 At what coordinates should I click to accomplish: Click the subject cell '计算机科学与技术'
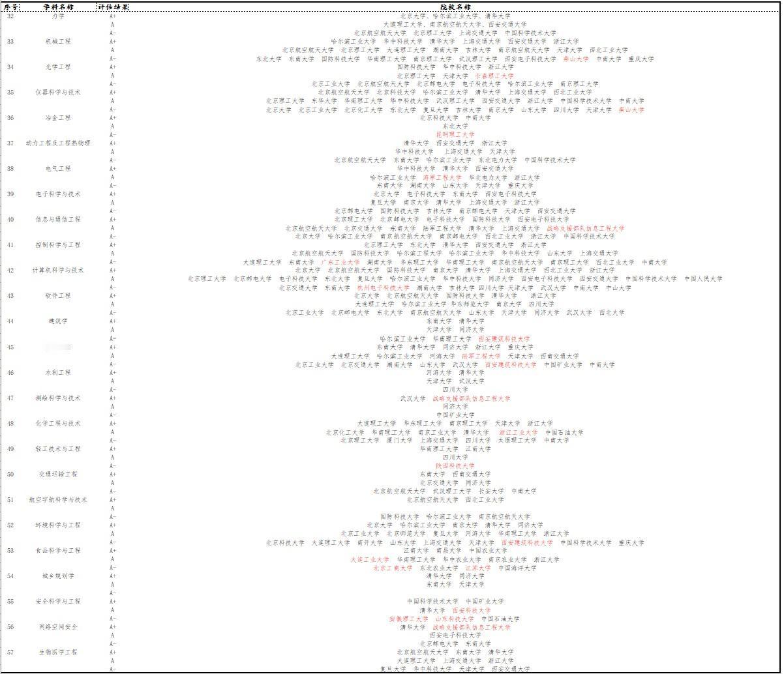click(58, 270)
